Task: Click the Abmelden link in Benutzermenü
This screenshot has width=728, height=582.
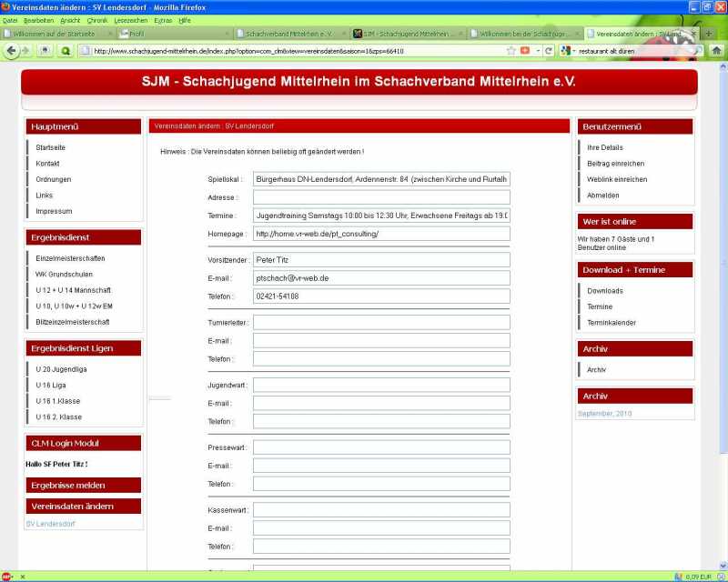Action: (x=602, y=196)
